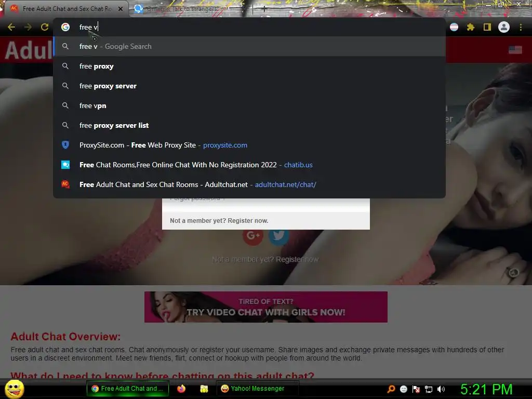Click the magnifier search icon in the system tray
The image size is (532, 399).
coord(391,389)
